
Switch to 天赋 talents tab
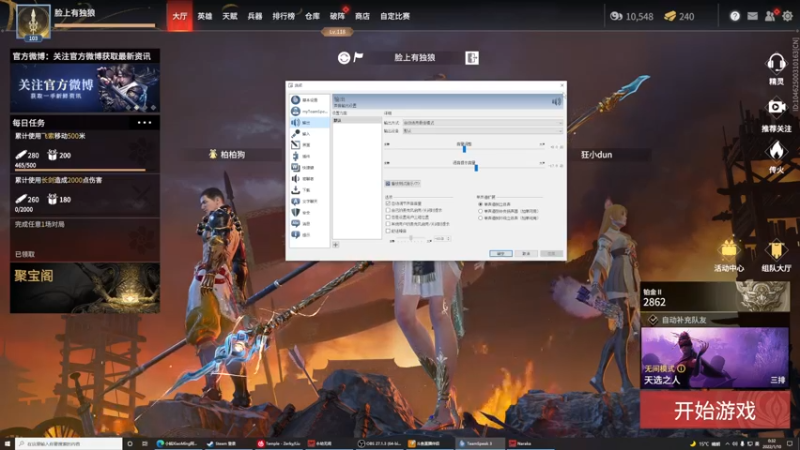click(230, 16)
